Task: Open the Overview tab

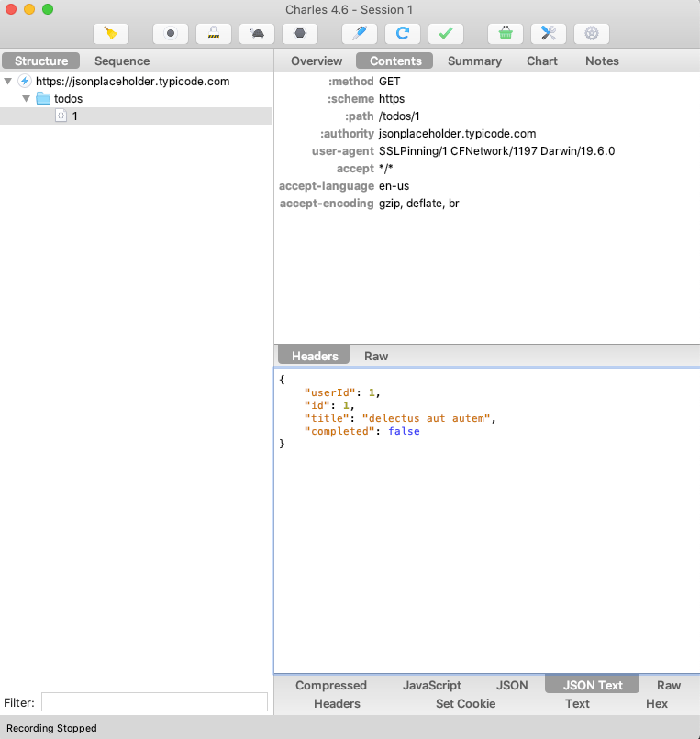Action: [317, 61]
